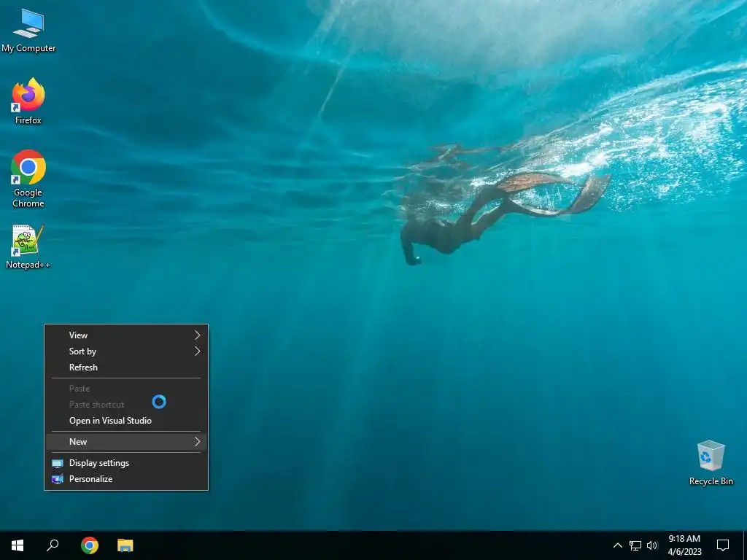The width and height of the screenshot is (747, 560).
Task: Open the Windows Start menu
Action: pos(18,545)
